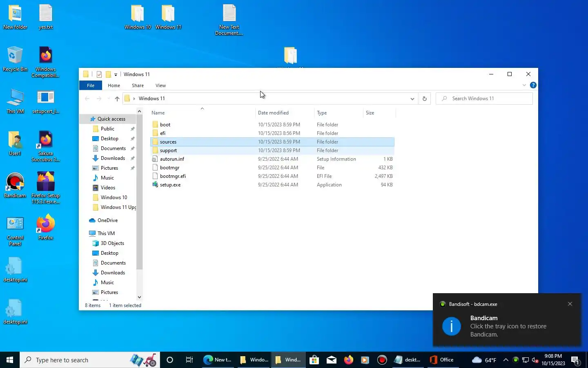Click the Bandicam record taskbar icon

coord(382,360)
